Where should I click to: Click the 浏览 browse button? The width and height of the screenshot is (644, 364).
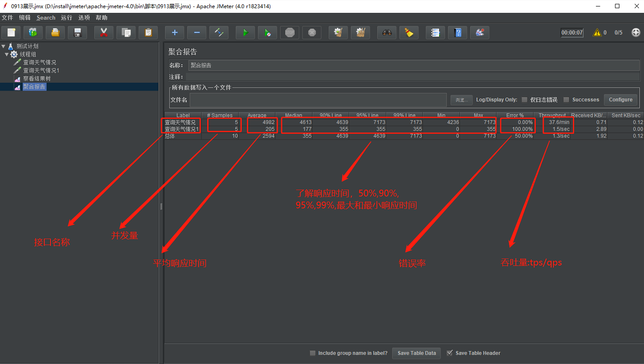tap(461, 100)
